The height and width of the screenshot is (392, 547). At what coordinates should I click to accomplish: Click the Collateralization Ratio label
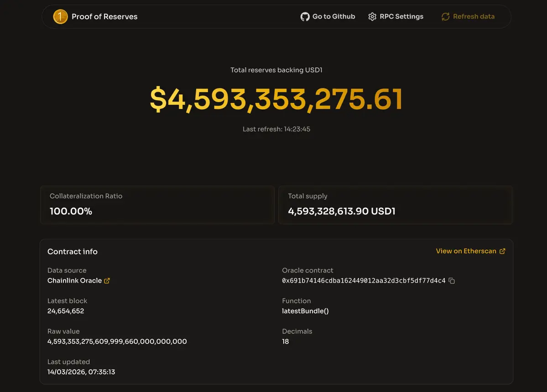coord(86,196)
